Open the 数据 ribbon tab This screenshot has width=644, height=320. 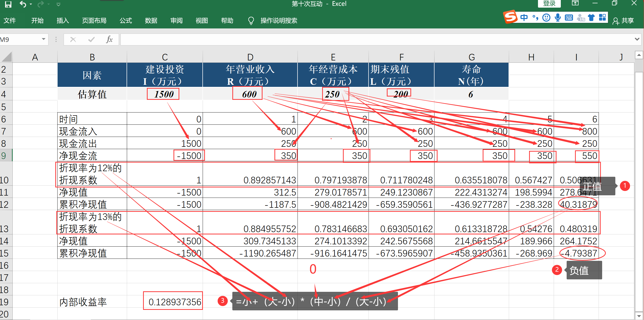151,21
